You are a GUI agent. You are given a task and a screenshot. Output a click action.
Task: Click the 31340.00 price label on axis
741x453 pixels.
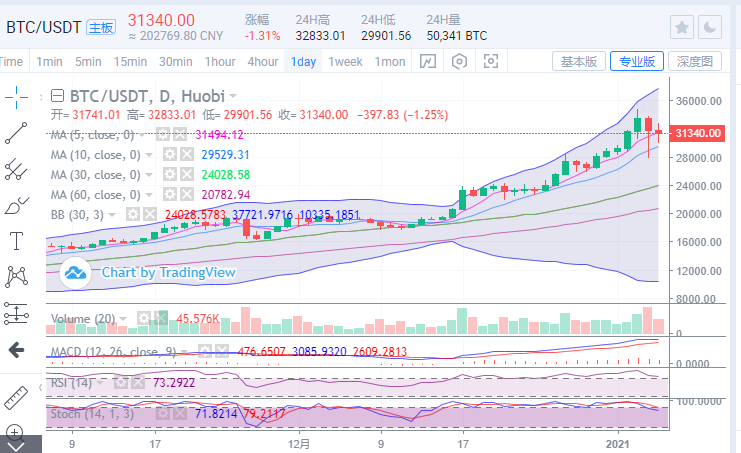(698, 133)
